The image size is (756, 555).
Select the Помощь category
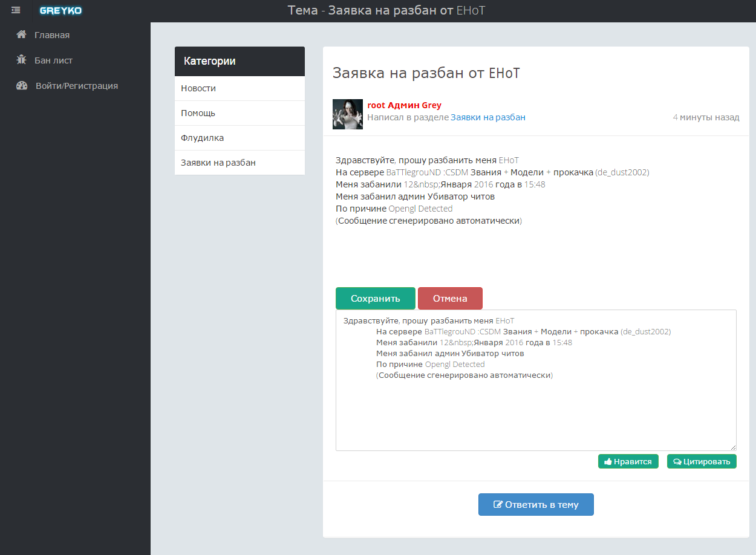click(x=240, y=113)
